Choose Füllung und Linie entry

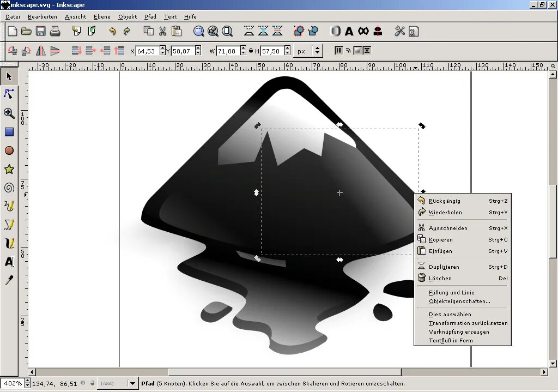pos(463,292)
